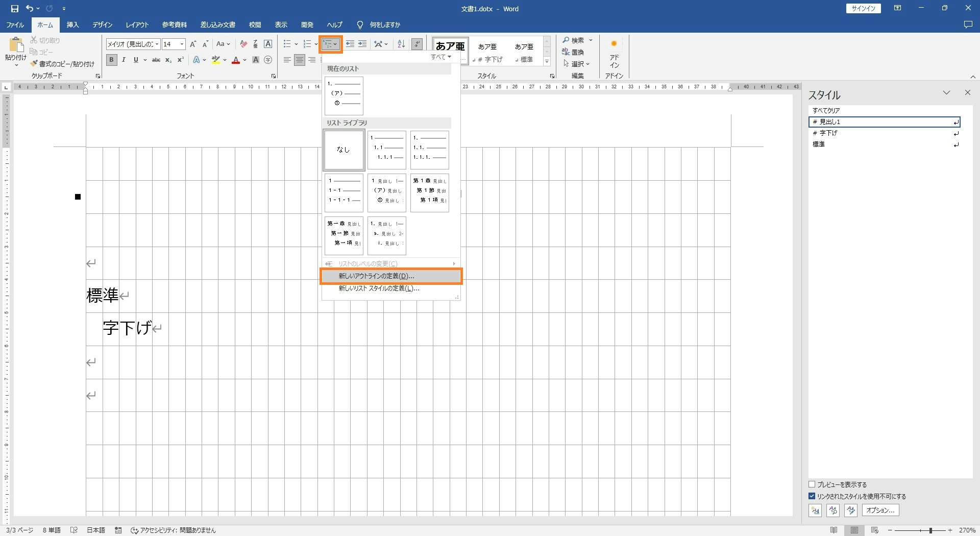Open the sort (A–Z) tool
Screen dimensions: 980x536
coord(401,44)
